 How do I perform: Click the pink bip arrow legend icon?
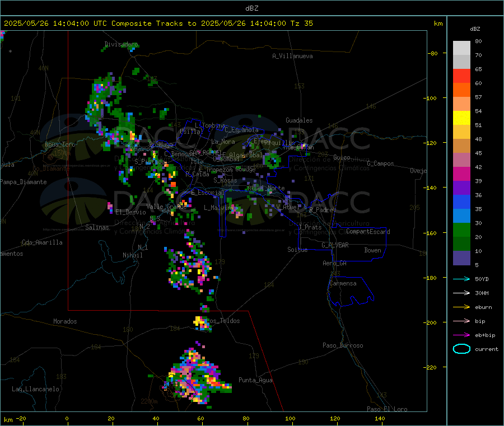461,321
